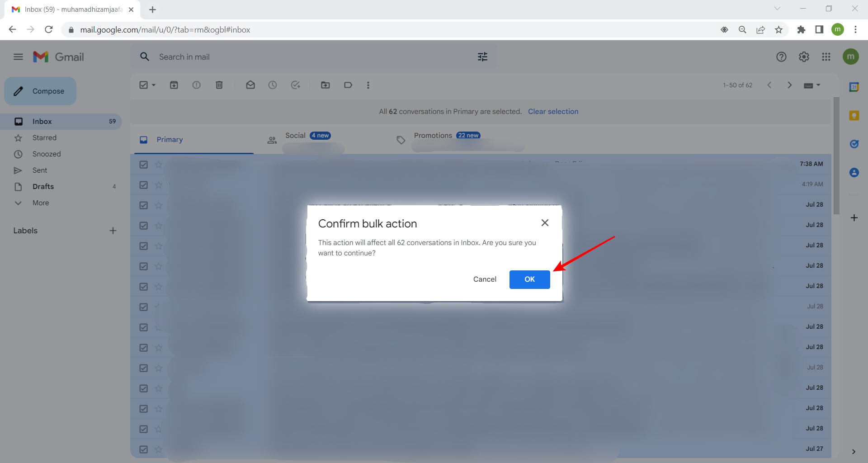Open More actions three-dot menu
This screenshot has width=868, height=463.
pos(368,85)
